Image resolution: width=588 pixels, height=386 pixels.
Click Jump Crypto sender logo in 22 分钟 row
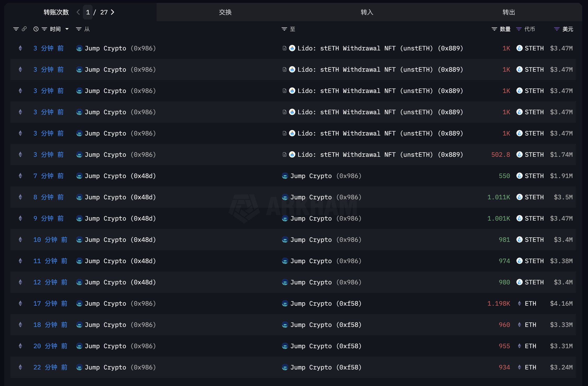click(79, 367)
